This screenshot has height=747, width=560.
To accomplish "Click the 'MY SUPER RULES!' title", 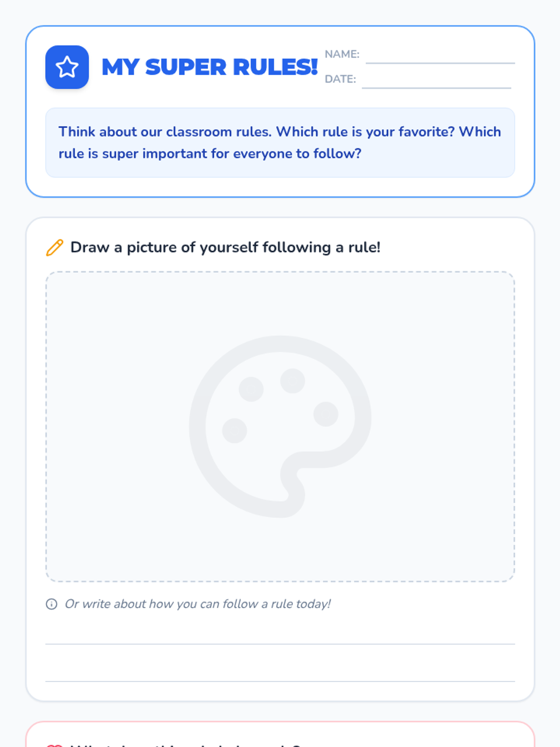I will pyautogui.click(x=210, y=67).
